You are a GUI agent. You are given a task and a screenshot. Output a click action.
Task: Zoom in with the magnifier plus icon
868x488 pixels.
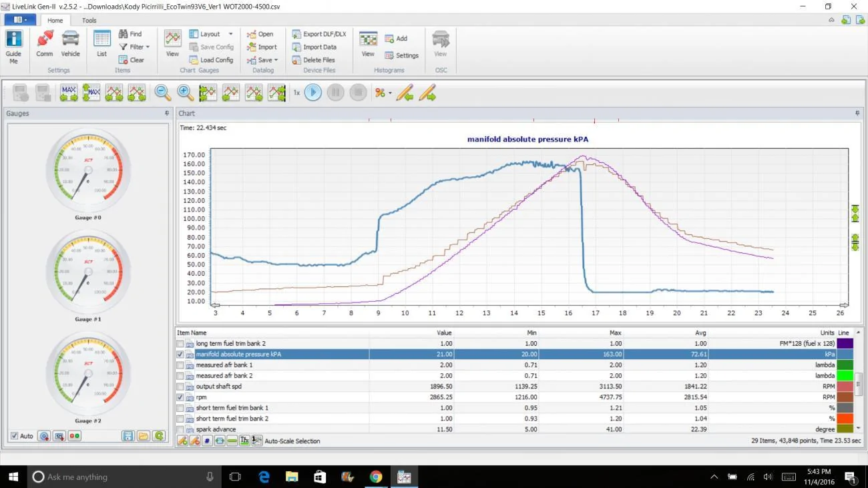[186, 93]
